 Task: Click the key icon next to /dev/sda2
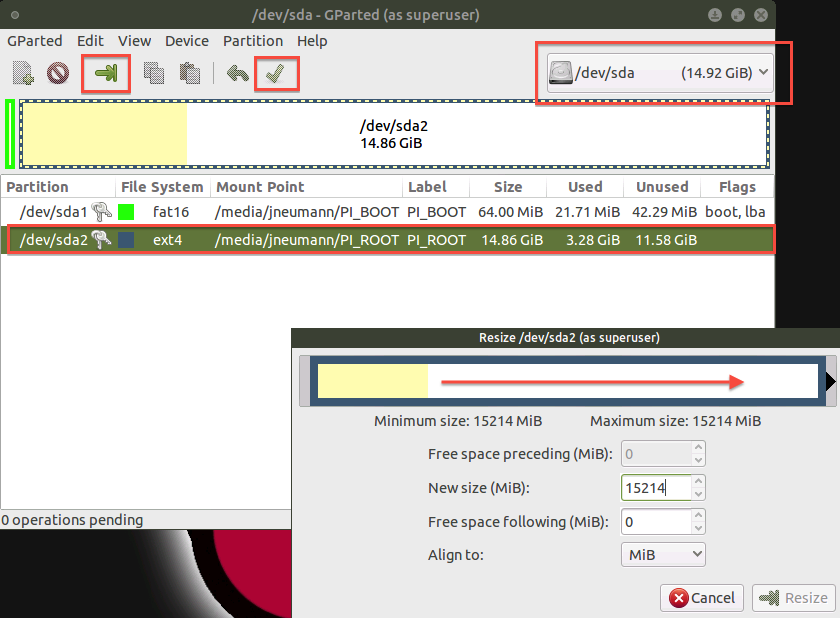(101, 239)
